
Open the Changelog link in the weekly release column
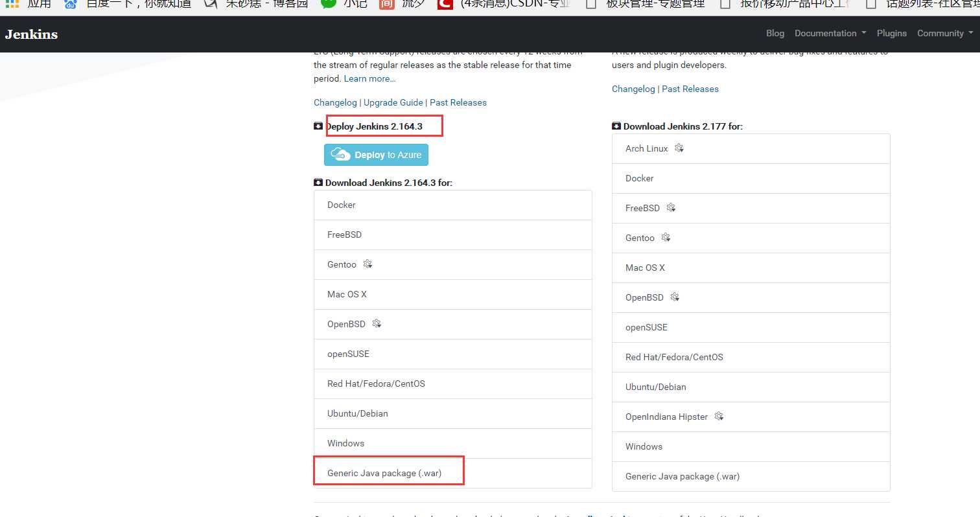point(633,89)
